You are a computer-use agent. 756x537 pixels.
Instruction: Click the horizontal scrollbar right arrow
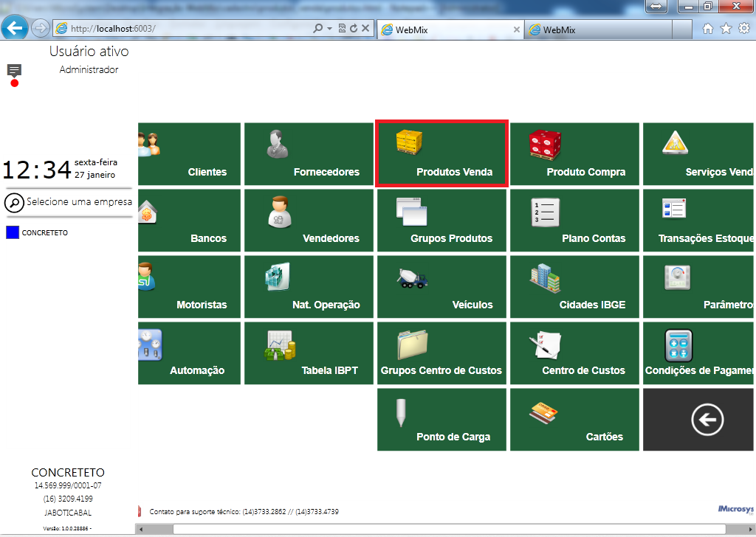click(749, 530)
